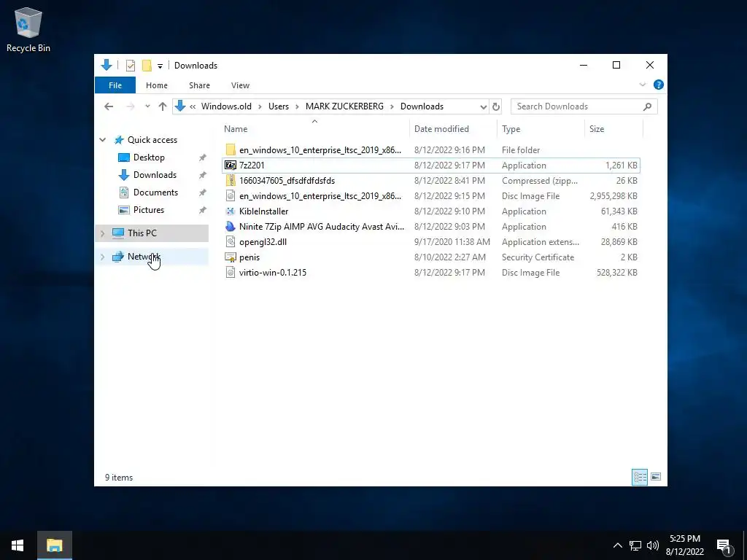747x560 pixels.
Task: Select Network in navigation pane
Action: (144, 256)
